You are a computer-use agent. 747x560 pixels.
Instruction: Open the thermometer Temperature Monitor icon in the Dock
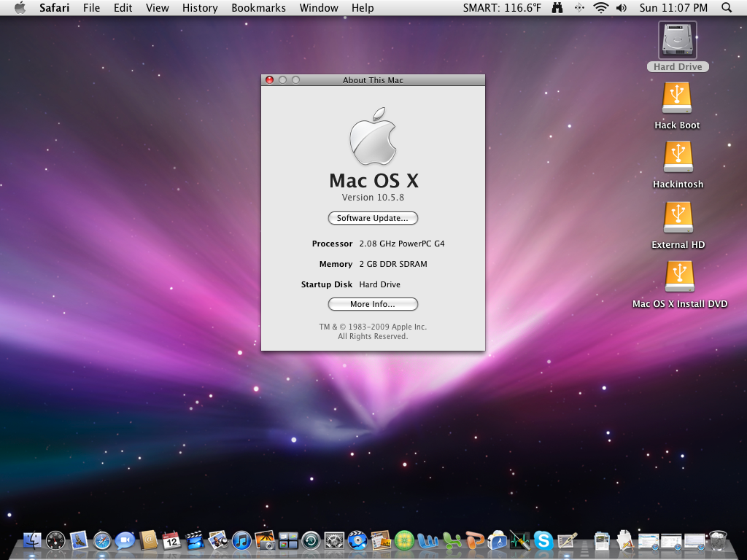point(567,541)
